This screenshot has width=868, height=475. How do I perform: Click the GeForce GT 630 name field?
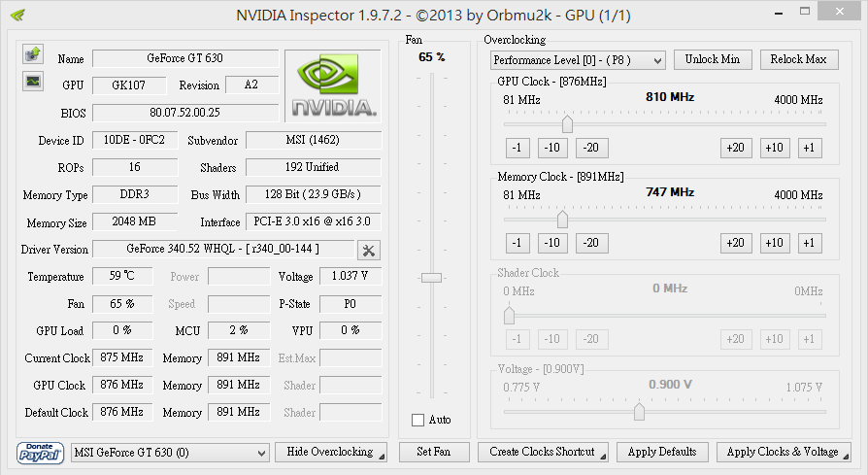[x=185, y=58]
